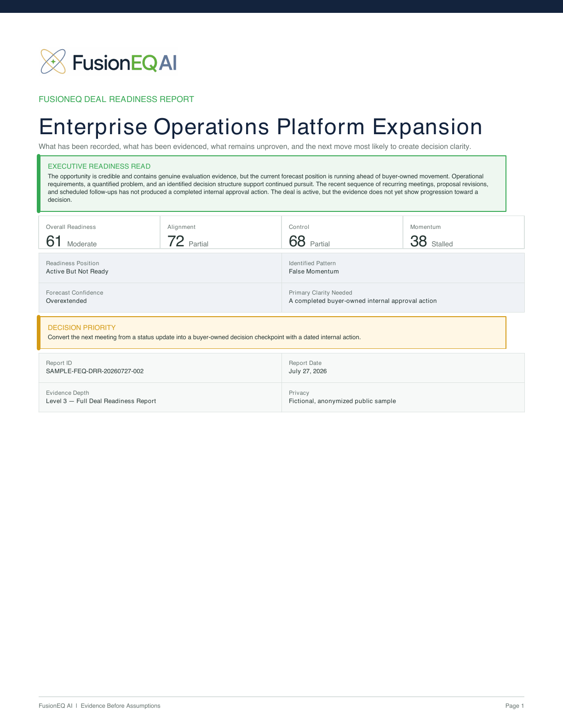Select the value 'False Momentum'
The image size is (563, 728).
pos(314,272)
